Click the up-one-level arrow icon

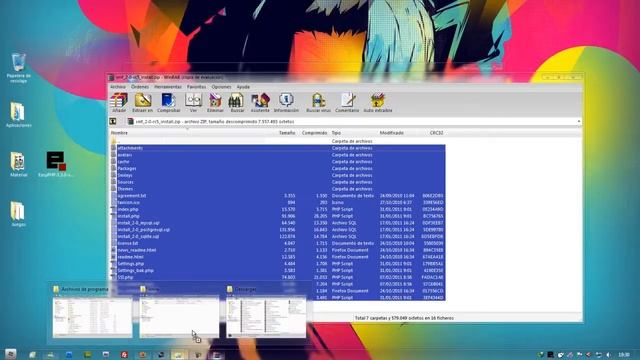click(x=113, y=122)
